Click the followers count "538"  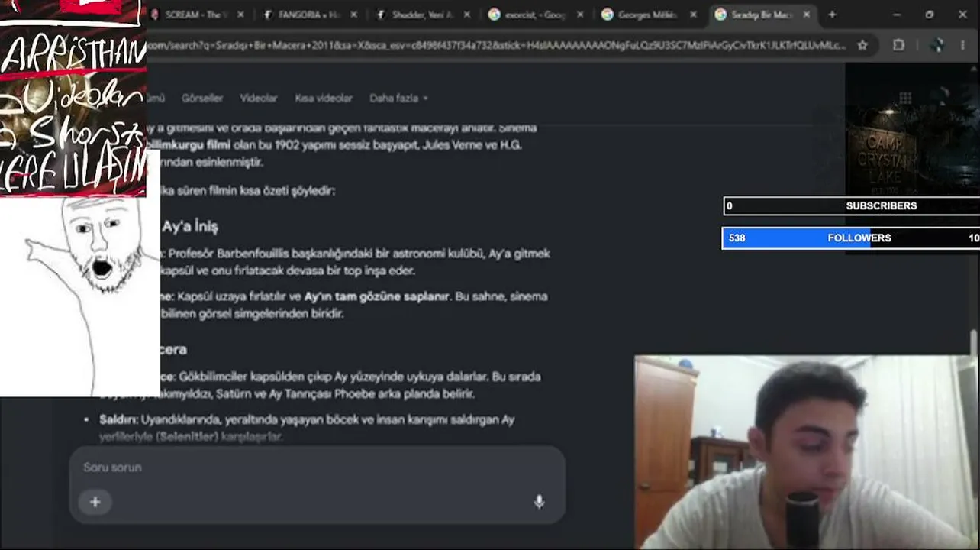point(737,238)
